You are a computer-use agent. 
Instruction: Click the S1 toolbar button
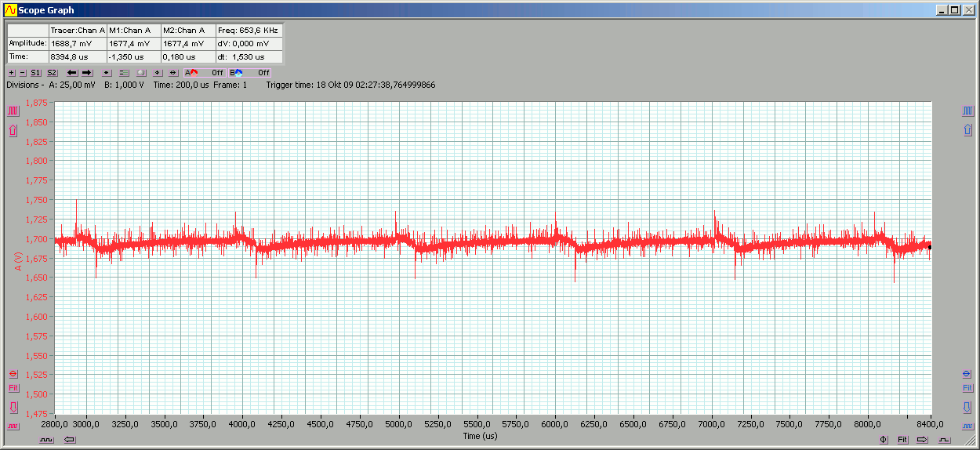click(x=36, y=72)
